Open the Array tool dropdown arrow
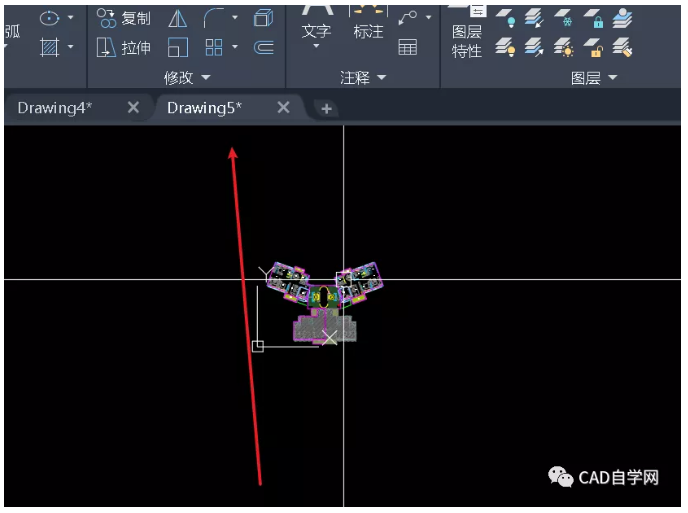688x513 pixels. click(x=235, y=47)
